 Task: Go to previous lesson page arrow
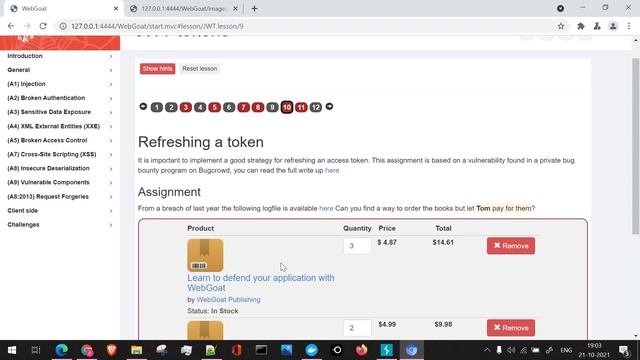point(143,107)
